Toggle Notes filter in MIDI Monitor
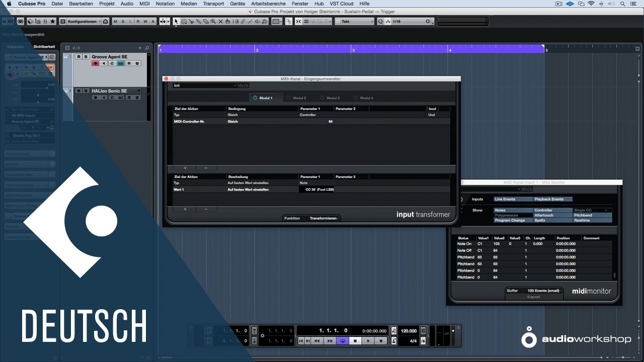The width and height of the screenshot is (644, 362). [513, 210]
